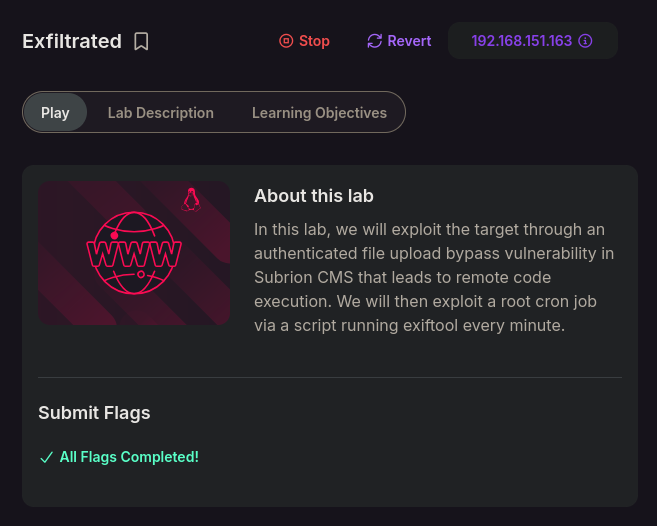Click the divider above Submit Flags

329,377
